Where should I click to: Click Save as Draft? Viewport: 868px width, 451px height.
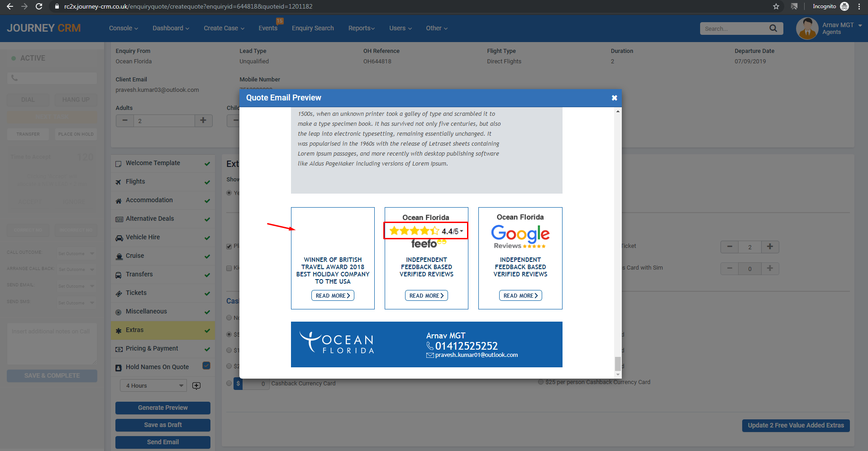163,425
